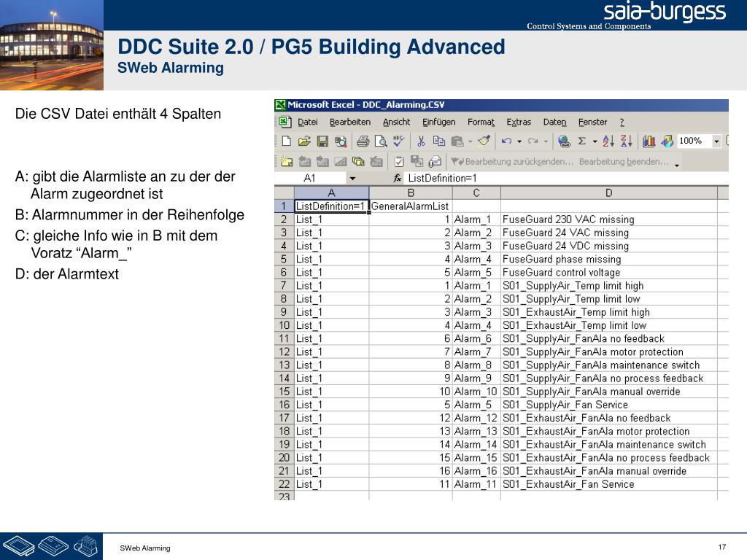Click the Name Box showing A1
This screenshot has height=560, width=747.
(x=311, y=178)
